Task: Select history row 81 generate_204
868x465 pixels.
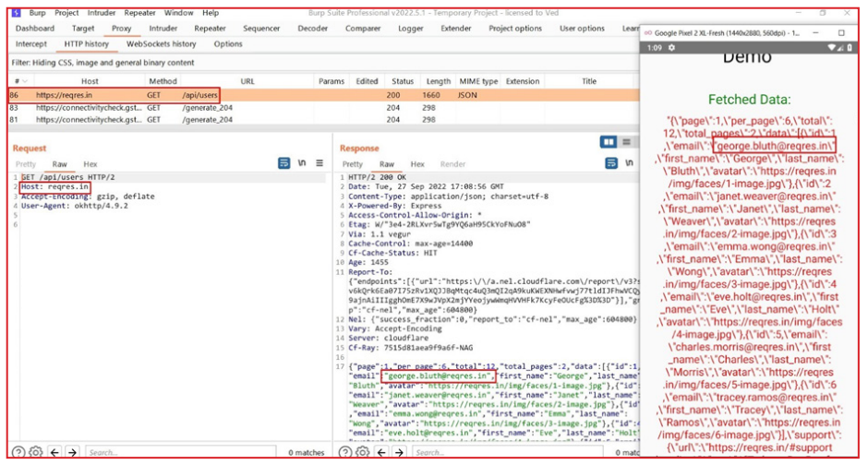Action: 324,119
